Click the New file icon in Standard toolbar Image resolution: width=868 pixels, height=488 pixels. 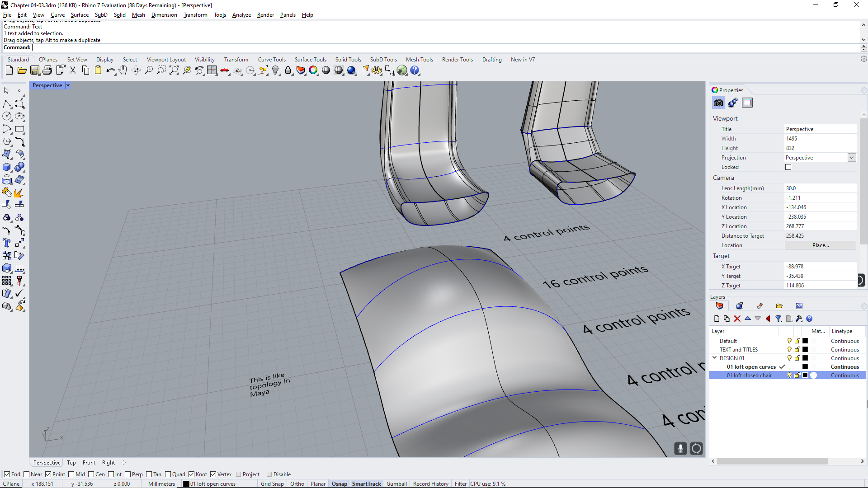pos(9,70)
